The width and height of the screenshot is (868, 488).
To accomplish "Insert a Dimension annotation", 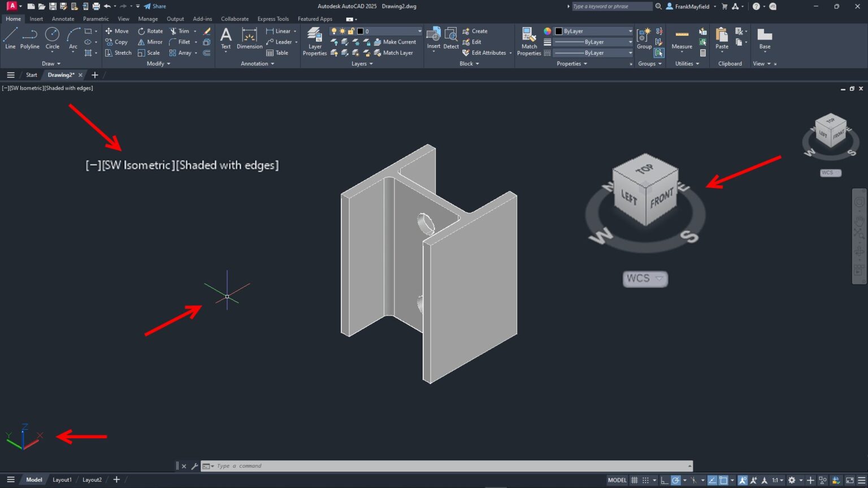I will click(x=249, y=38).
